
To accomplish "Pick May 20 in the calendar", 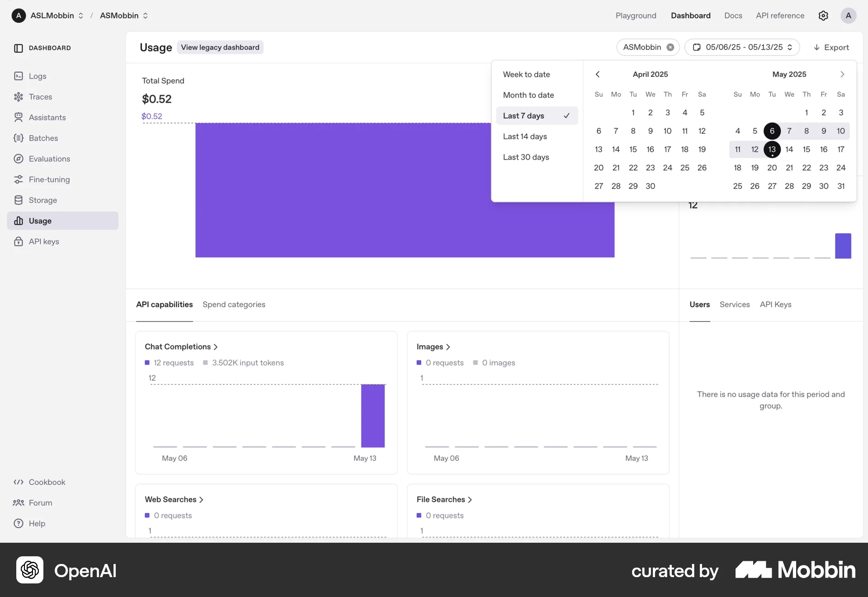I will (x=772, y=168).
